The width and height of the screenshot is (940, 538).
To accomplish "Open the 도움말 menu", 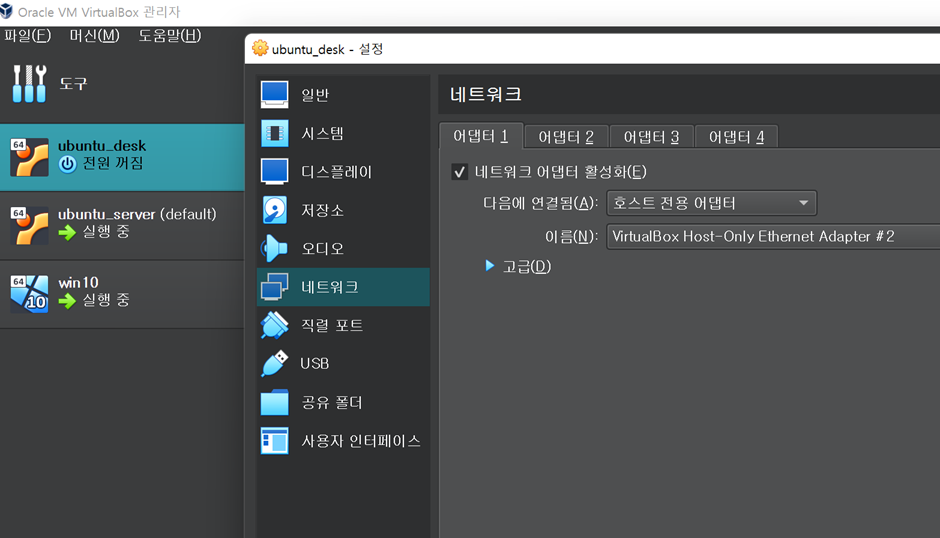I will click(x=170, y=35).
